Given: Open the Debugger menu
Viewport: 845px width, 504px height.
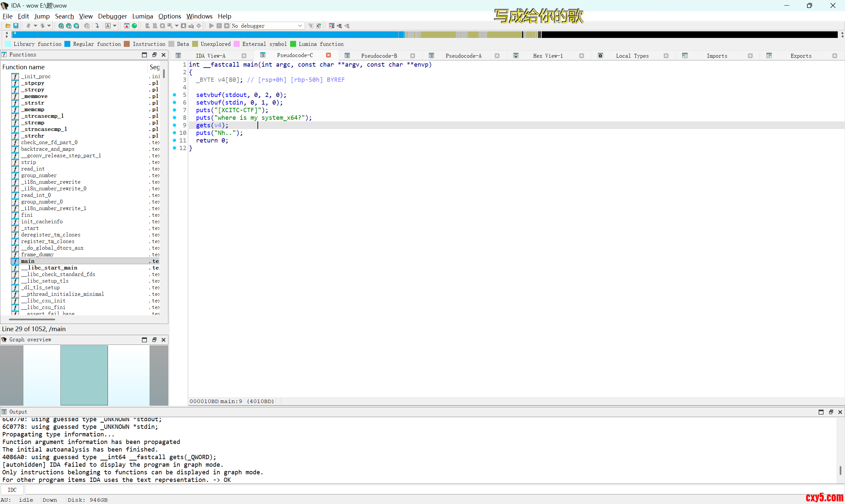Looking at the screenshot, I should coord(112,16).
